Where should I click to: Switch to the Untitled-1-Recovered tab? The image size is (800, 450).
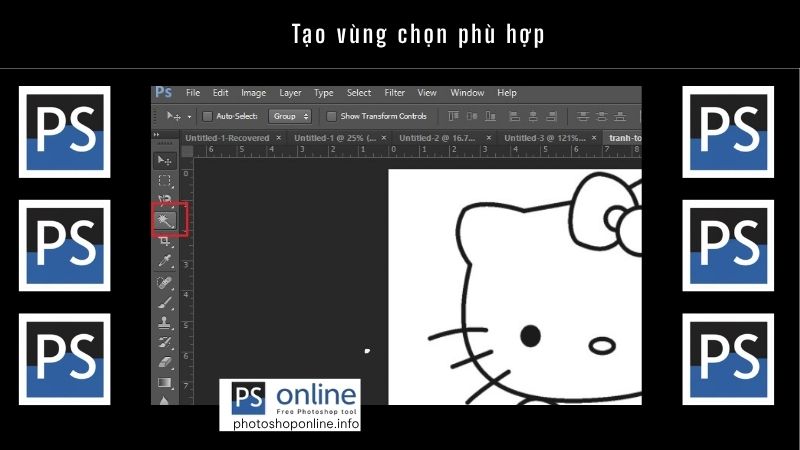pyautogui.click(x=227, y=138)
